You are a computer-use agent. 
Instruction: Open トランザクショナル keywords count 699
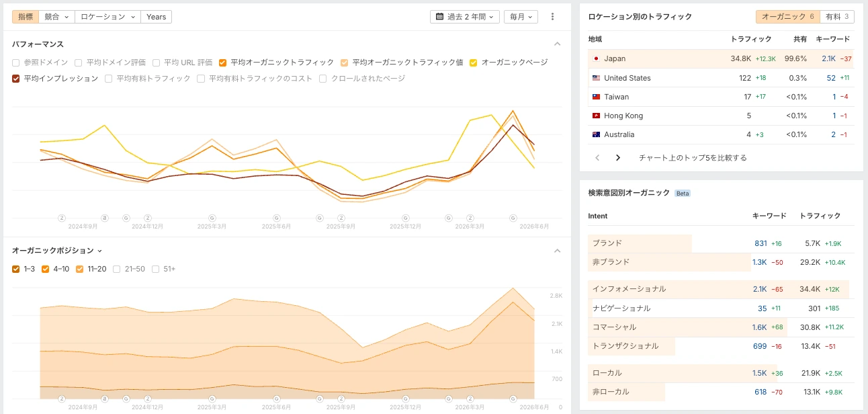coord(760,346)
